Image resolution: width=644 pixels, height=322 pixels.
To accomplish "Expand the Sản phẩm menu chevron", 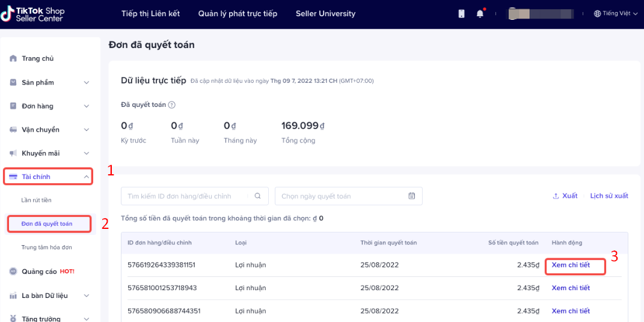I will (x=86, y=82).
